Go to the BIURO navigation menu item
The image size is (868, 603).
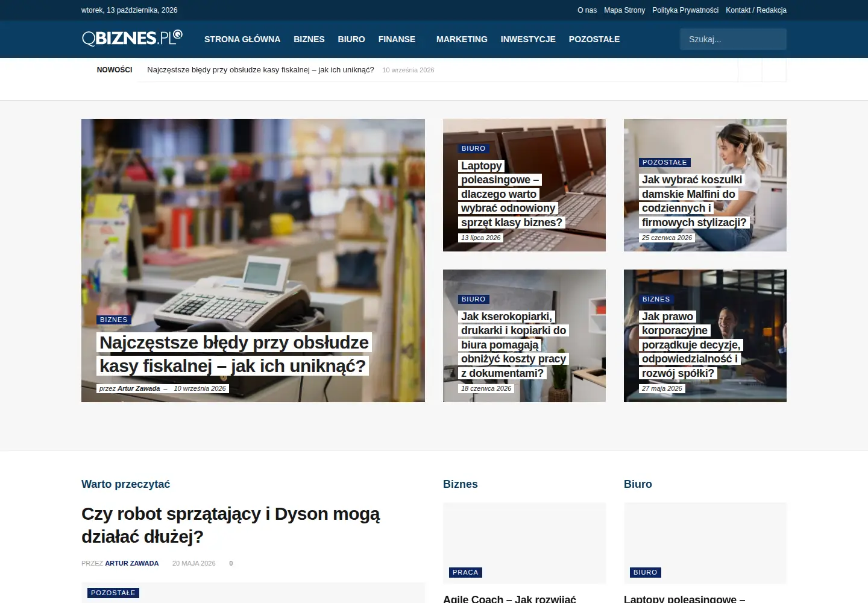(x=351, y=39)
